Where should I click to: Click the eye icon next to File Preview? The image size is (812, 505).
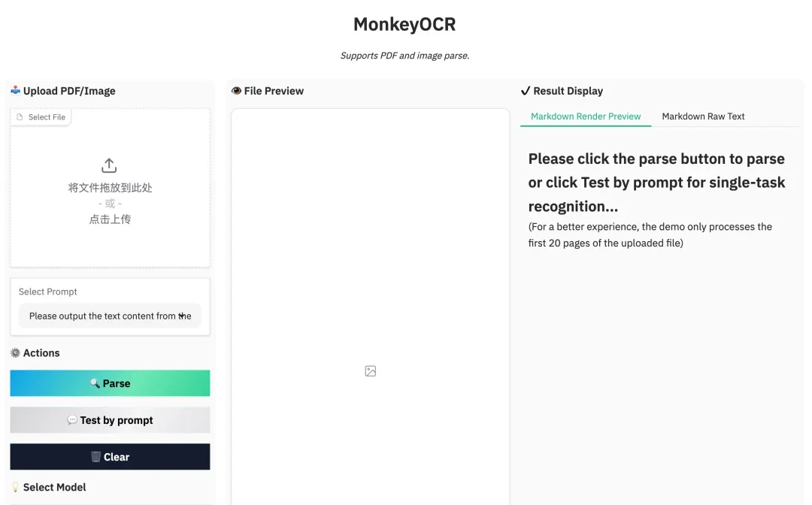[x=236, y=90]
